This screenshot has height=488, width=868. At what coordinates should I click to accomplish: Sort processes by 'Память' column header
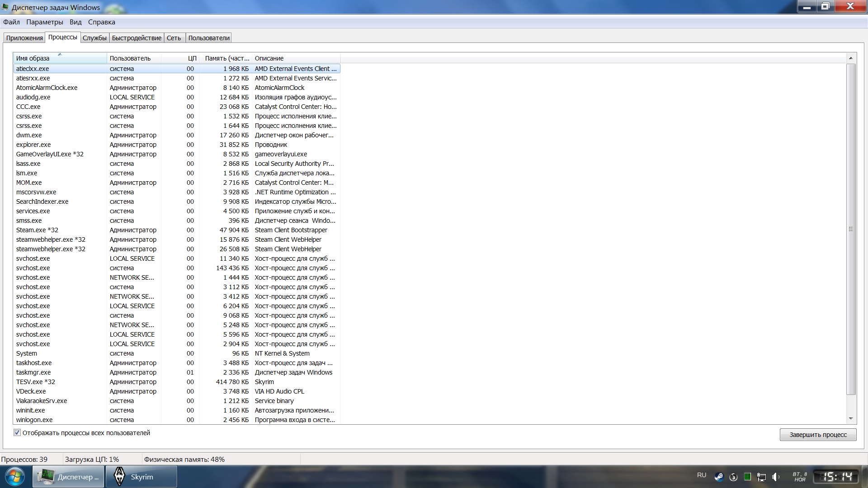(x=226, y=58)
